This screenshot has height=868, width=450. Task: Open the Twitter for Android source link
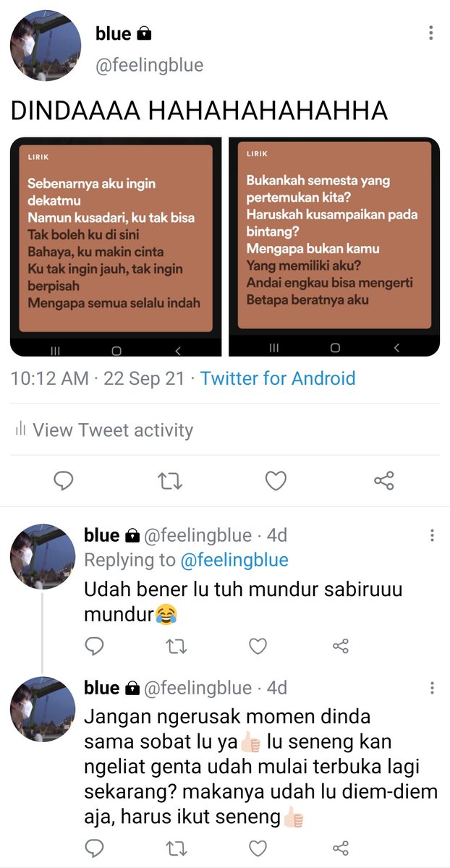278,378
